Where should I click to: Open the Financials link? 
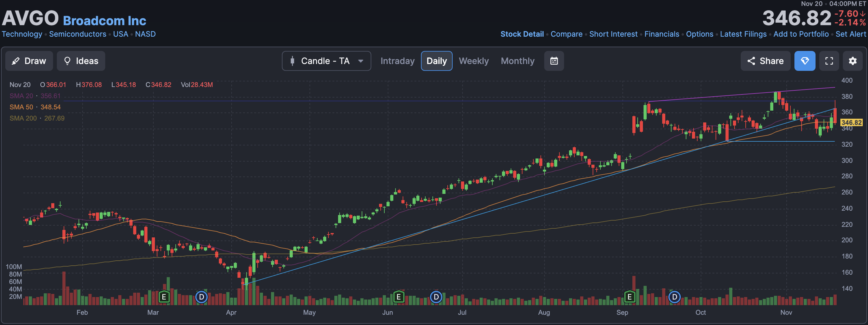(x=662, y=34)
